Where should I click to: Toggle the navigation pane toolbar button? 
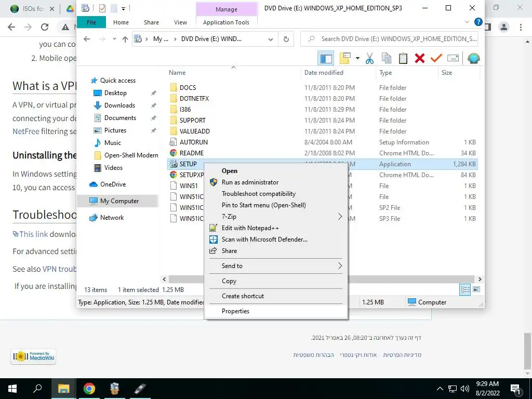coord(326,58)
